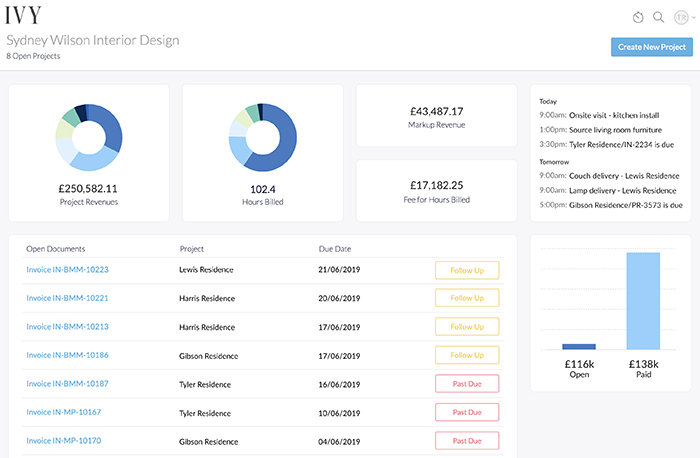
Task: Click the search magnifier icon
Action: (658, 17)
